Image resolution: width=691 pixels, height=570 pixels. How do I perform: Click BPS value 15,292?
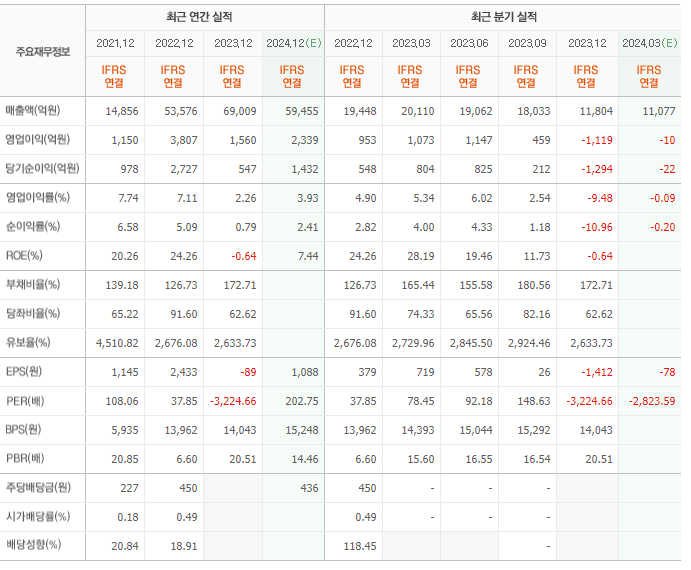pos(534,430)
